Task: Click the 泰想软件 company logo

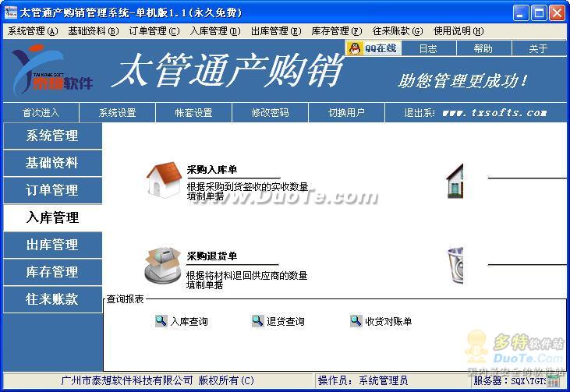Action: (52, 69)
